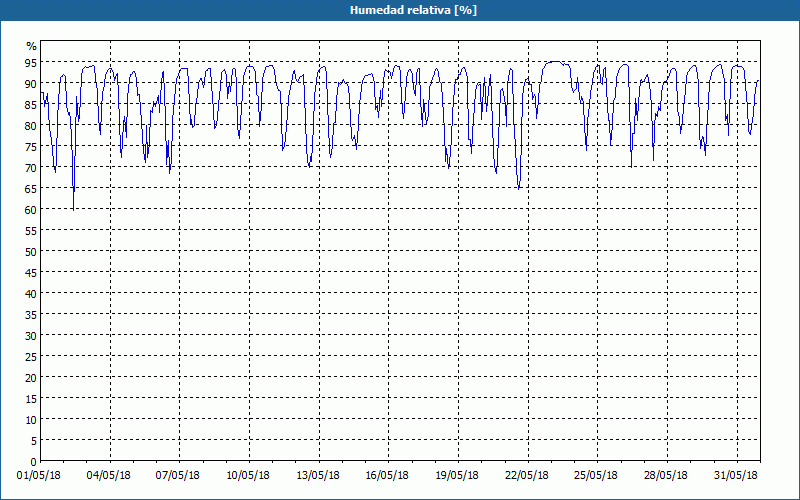Click the 60 value on the y-axis
This screenshot has width=800, height=500.
click(x=31, y=210)
